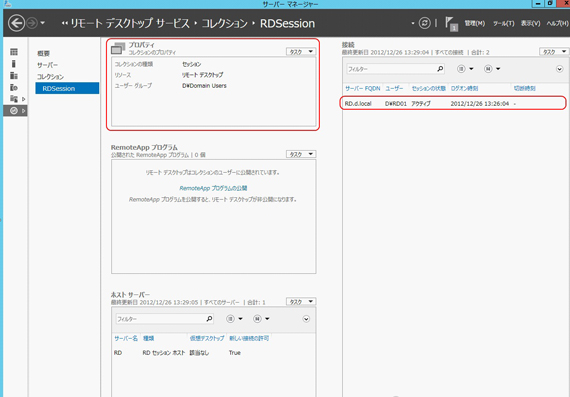
Task: Open the list options dropdown in connections
Action: tap(465, 69)
